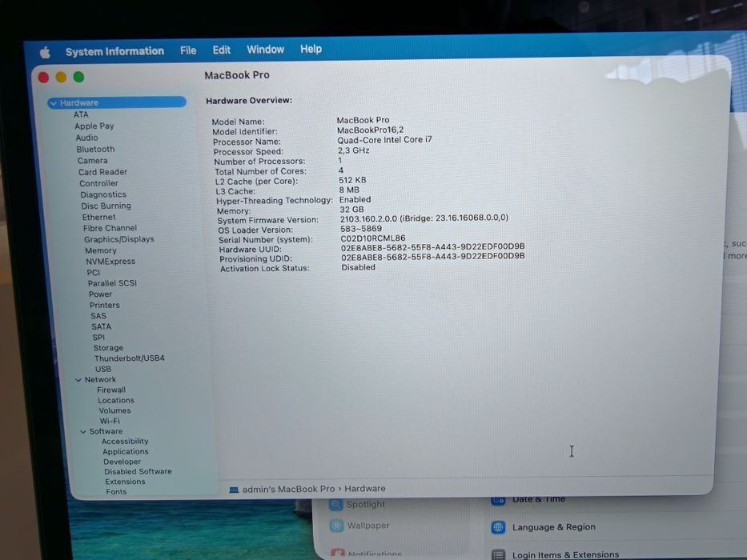The height and width of the screenshot is (560, 747).
Task: Select Locations under Network
Action: tap(116, 401)
